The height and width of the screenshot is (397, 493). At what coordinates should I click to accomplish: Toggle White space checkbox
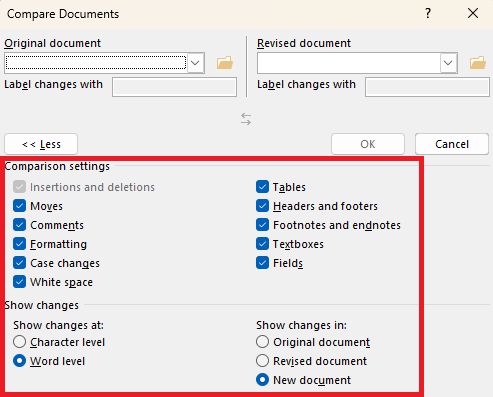[x=20, y=282]
